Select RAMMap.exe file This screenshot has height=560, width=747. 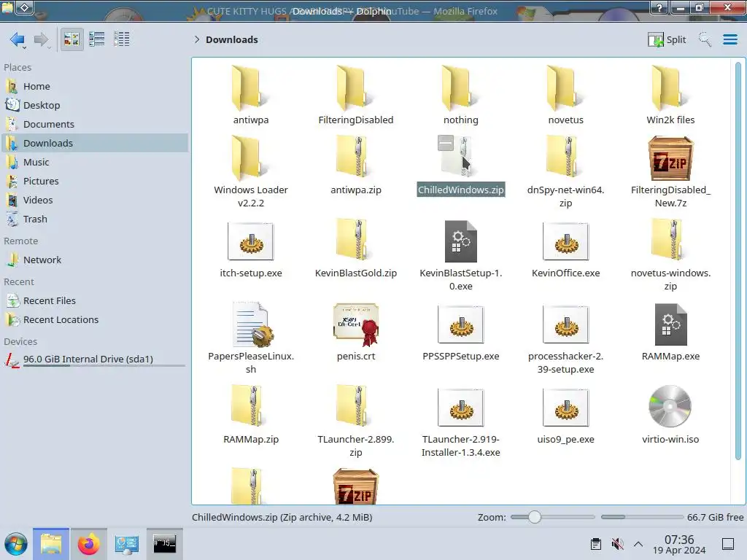tap(670, 332)
